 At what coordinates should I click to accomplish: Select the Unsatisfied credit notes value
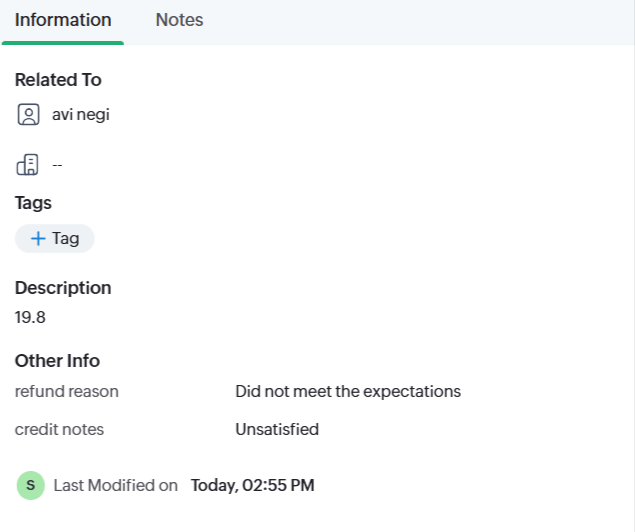pos(277,430)
